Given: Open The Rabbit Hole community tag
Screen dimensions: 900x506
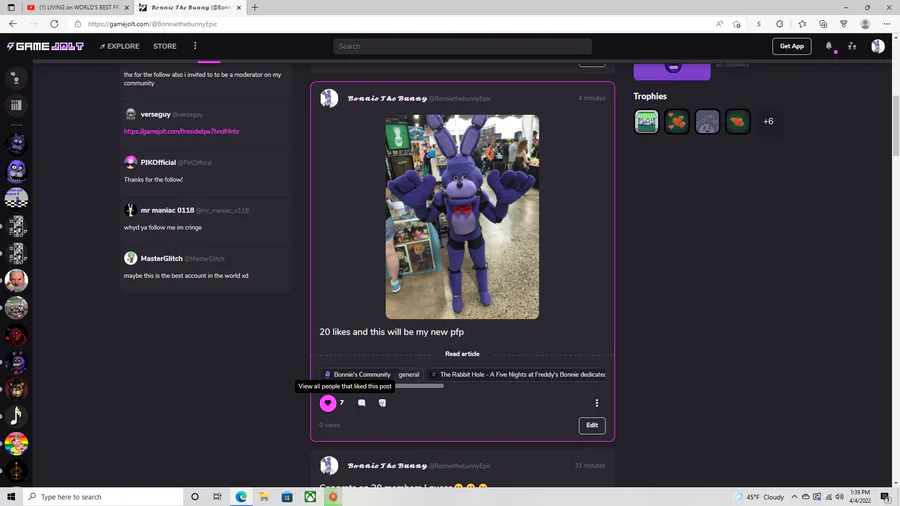Looking at the screenshot, I should 517,375.
